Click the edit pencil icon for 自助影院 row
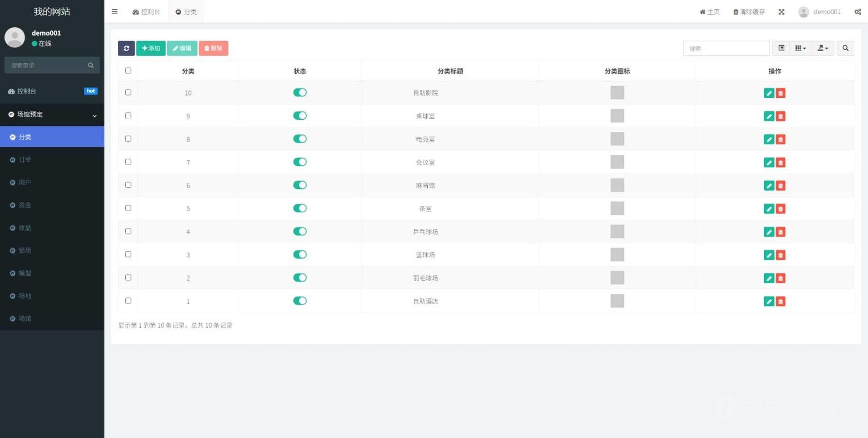The image size is (868, 438). coord(769,93)
